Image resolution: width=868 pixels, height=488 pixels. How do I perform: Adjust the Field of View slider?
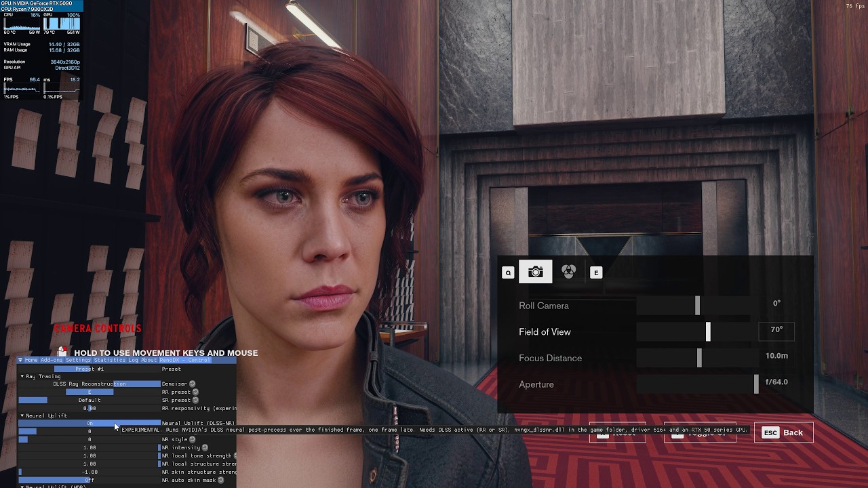coord(697,332)
